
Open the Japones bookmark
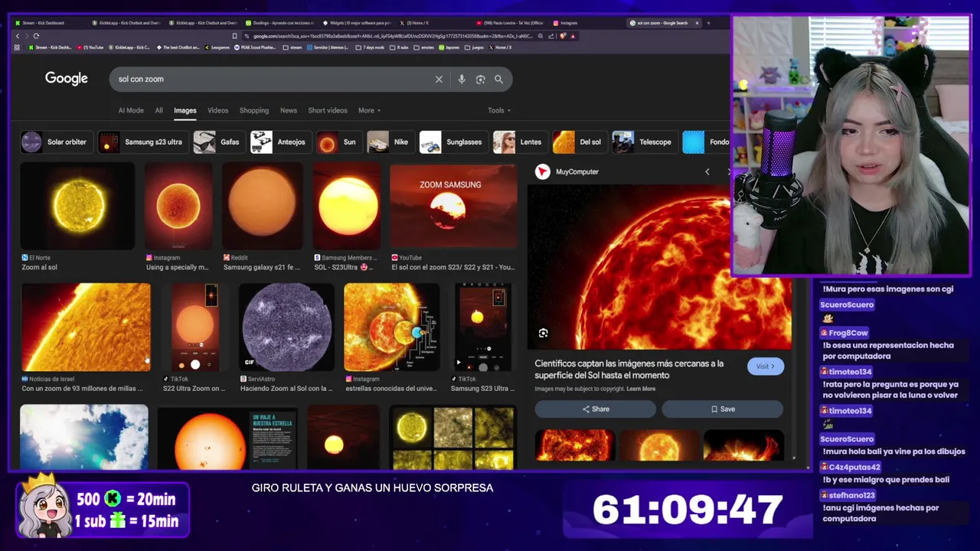click(449, 47)
